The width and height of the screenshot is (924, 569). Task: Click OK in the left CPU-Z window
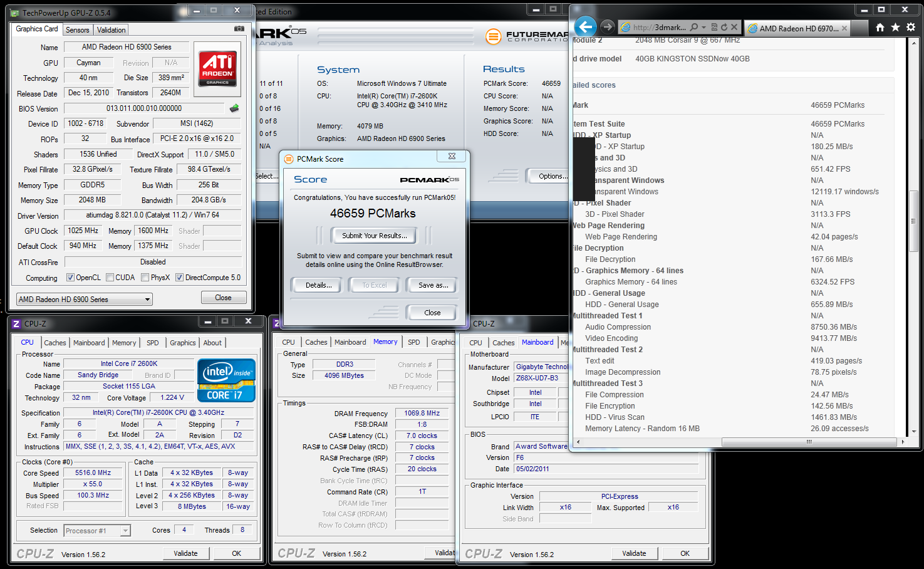[x=236, y=553]
